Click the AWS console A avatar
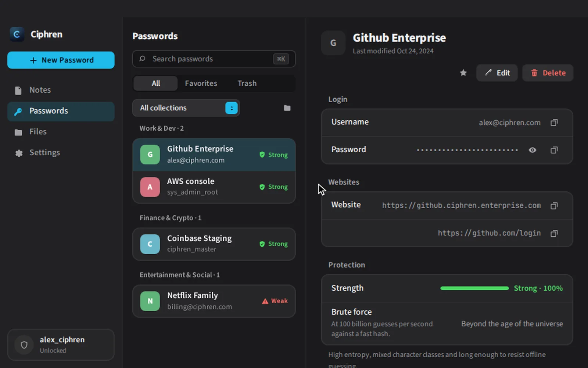 (150, 187)
